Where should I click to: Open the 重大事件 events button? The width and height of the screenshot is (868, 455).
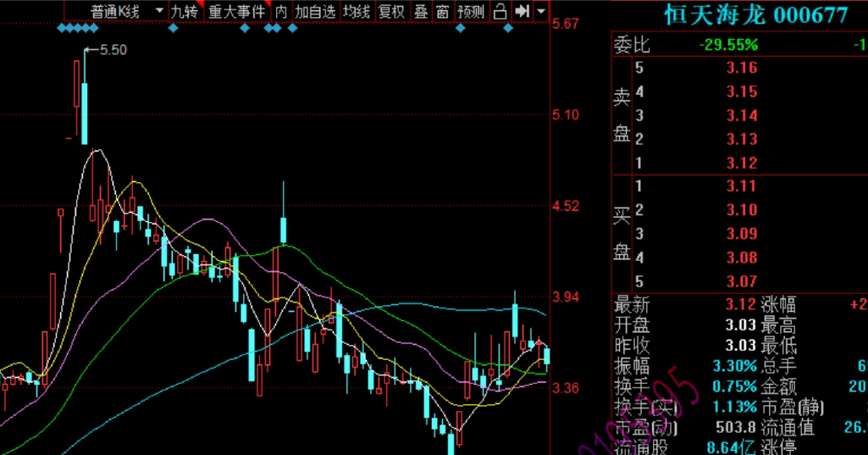click(x=236, y=11)
